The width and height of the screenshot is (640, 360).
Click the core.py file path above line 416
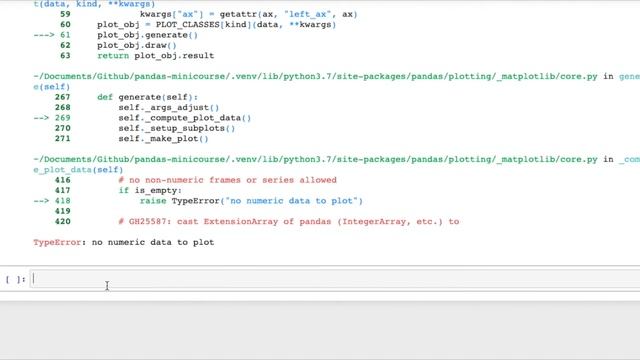point(316,159)
